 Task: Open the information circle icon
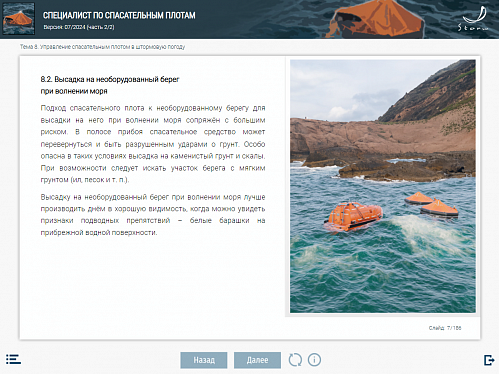[x=314, y=360]
